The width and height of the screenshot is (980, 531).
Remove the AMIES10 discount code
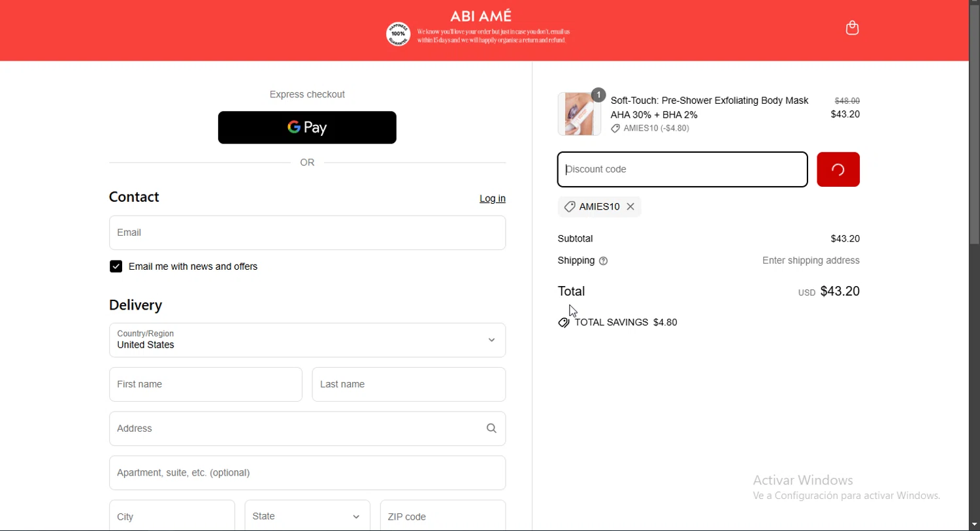click(x=631, y=207)
